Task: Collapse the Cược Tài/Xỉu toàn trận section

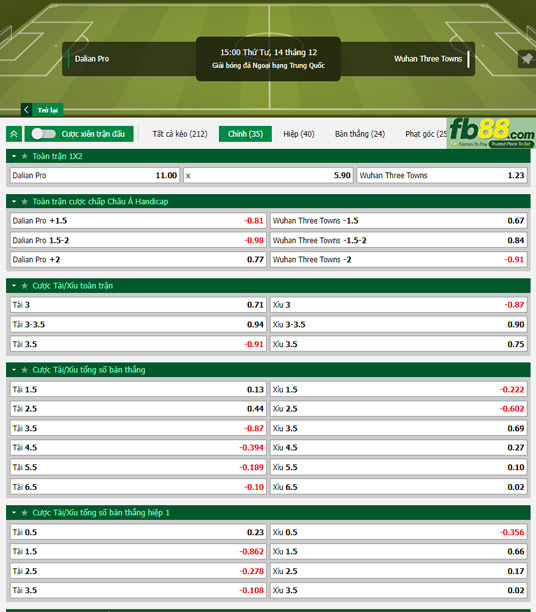Action: [14, 286]
